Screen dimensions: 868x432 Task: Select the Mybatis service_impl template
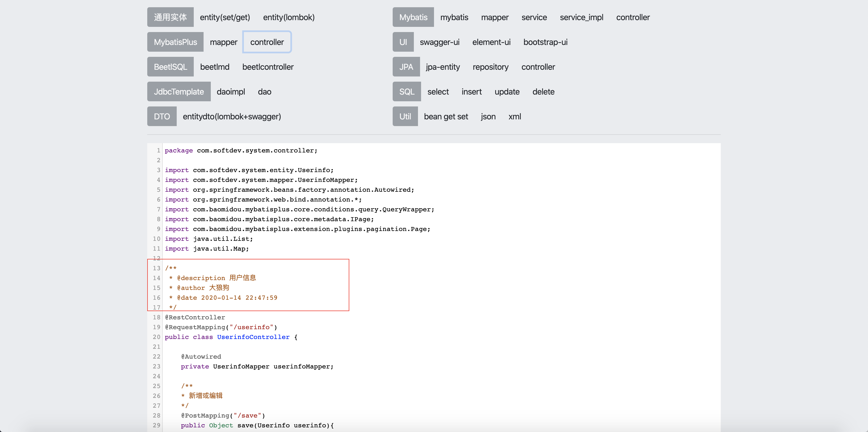pos(581,17)
